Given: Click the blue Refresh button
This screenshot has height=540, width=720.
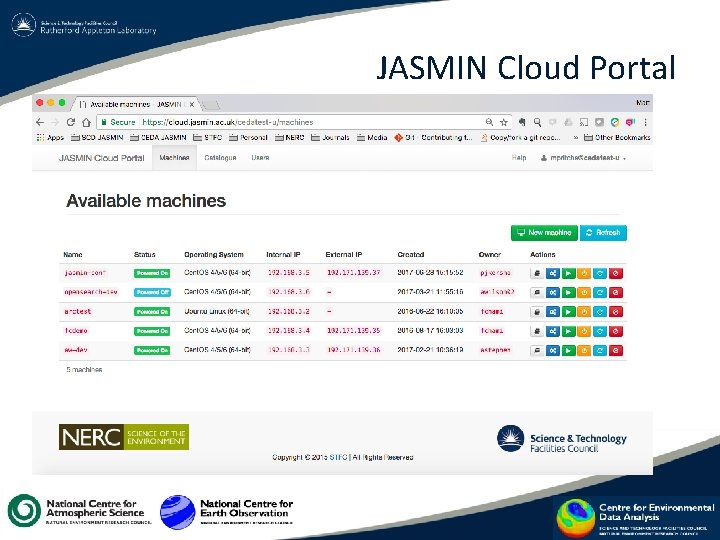Looking at the screenshot, I should [603, 233].
